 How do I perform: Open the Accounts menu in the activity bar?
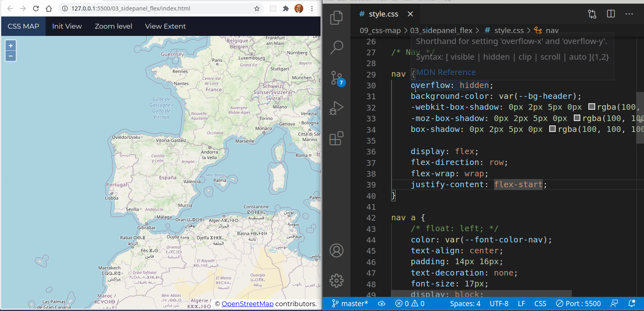[x=336, y=250]
